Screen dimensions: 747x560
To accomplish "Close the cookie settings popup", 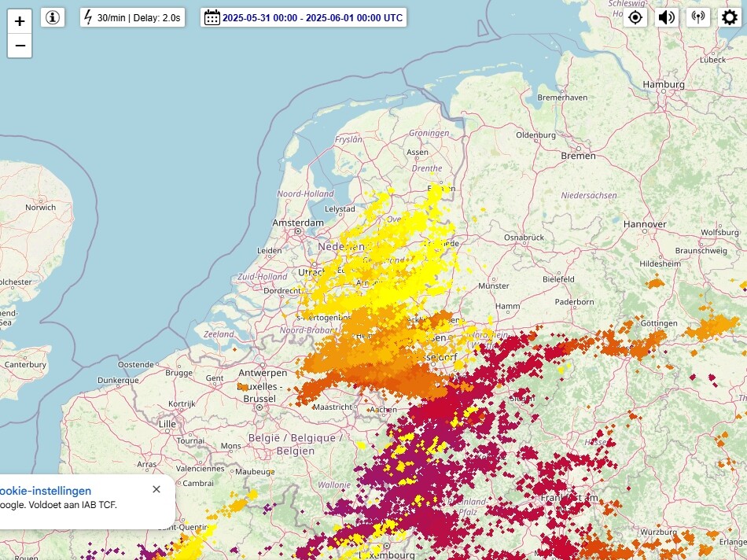I will pyautogui.click(x=156, y=489).
